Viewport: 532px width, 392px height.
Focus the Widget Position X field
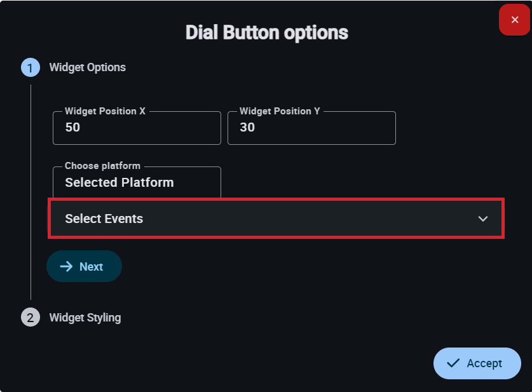coord(137,128)
